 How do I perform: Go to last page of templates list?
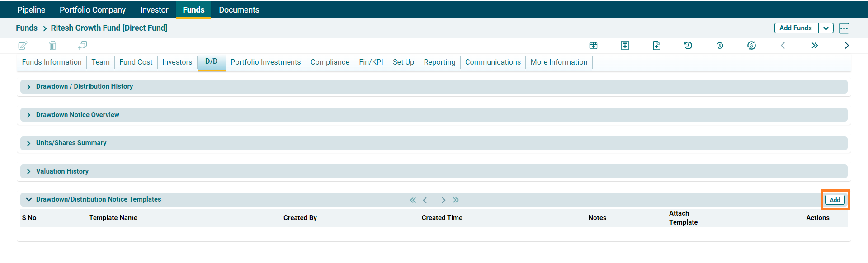(456, 200)
